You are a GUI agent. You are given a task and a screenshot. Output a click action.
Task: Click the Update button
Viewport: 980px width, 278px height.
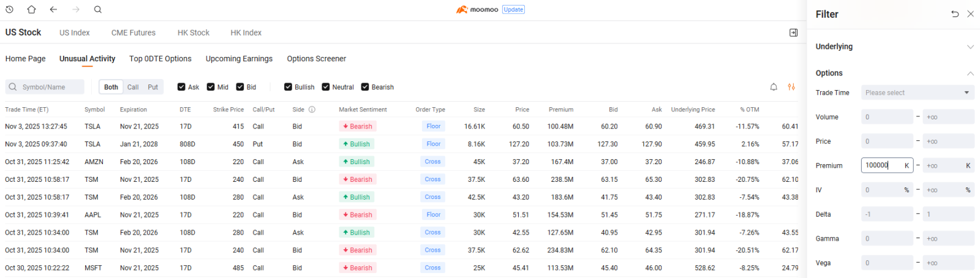(x=513, y=9)
